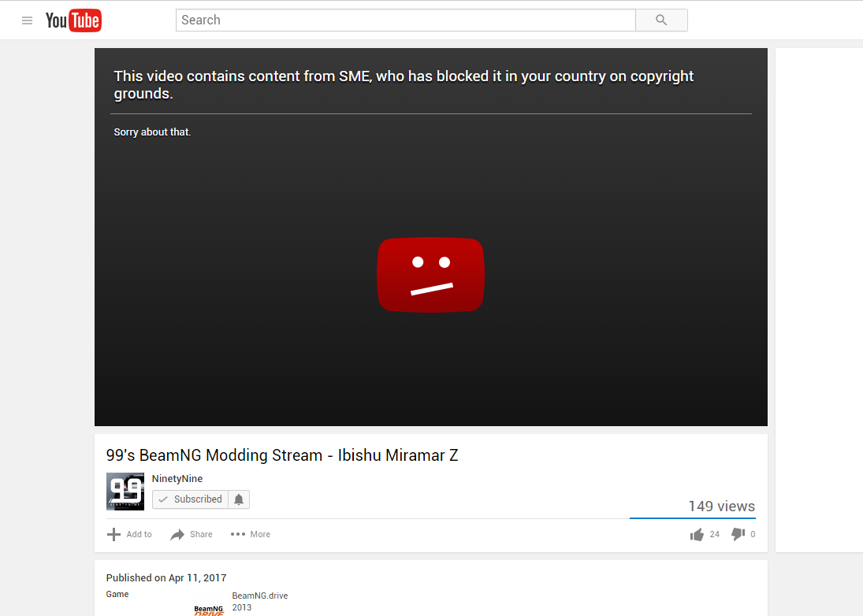Like the video with thumbs up

697,534
